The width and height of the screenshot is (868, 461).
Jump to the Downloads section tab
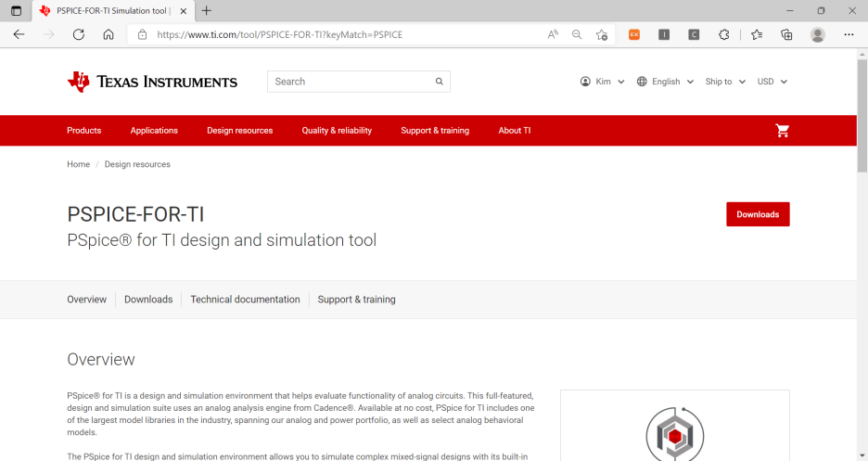(148, 300)
